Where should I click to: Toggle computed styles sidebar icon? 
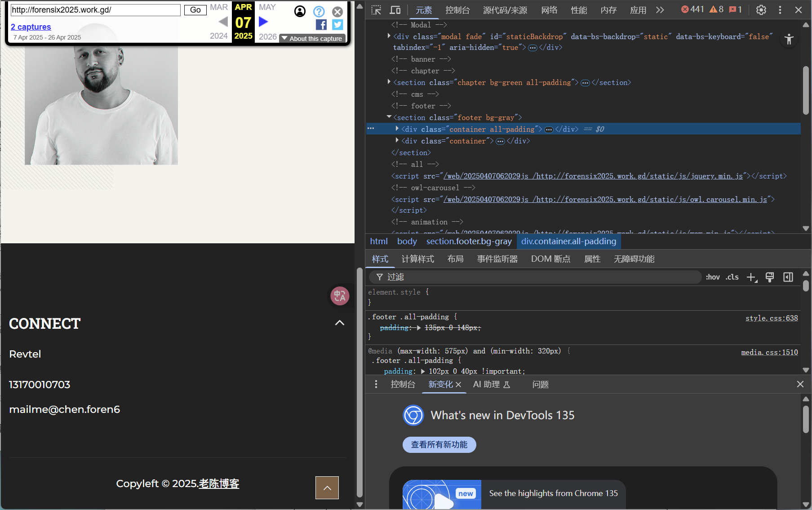pyautogui.click(x=788, y=277)
